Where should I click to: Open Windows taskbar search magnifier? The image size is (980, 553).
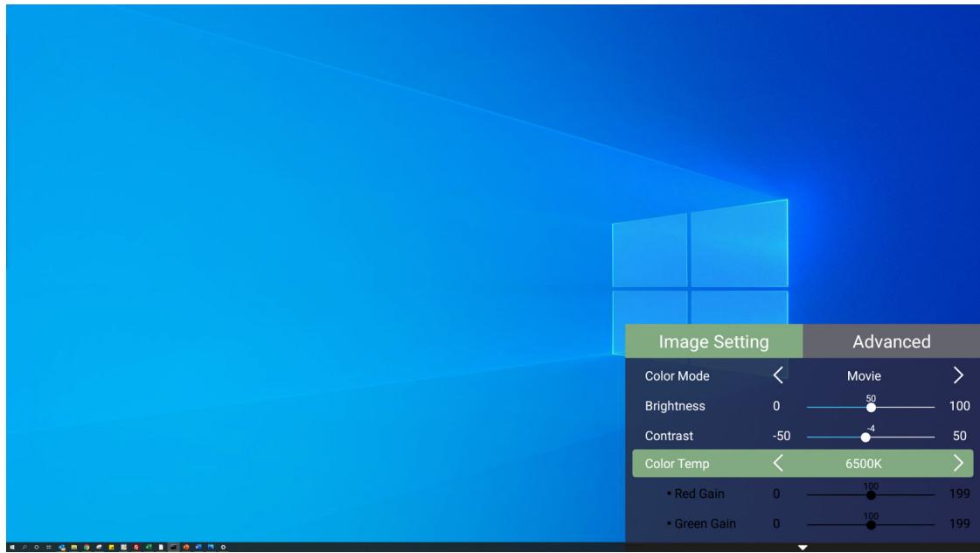(24, 548)
